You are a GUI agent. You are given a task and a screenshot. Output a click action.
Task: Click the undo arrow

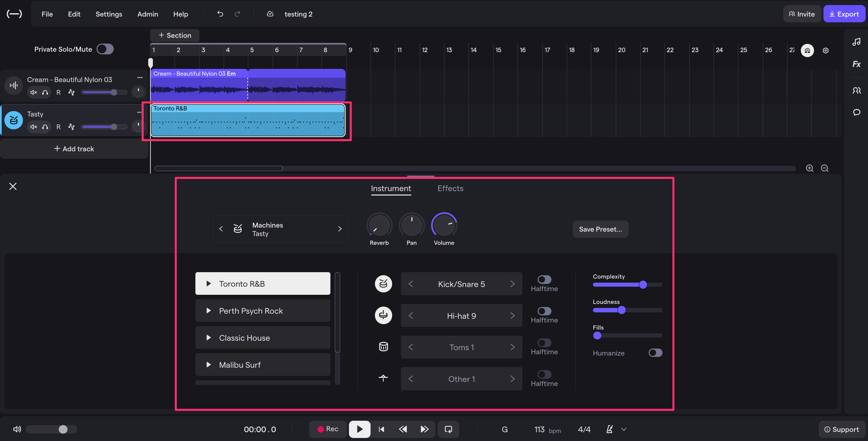click(220, 14)
